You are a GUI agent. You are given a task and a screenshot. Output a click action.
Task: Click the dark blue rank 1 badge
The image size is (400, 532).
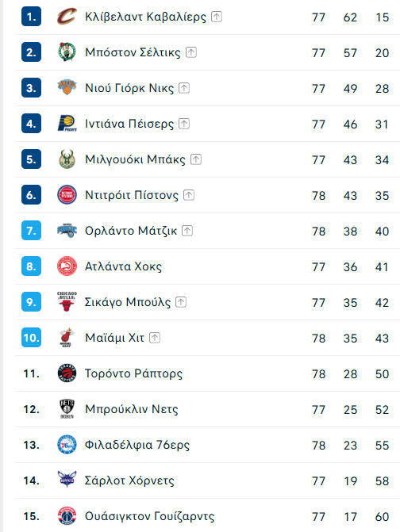click(x=31, y=17)
